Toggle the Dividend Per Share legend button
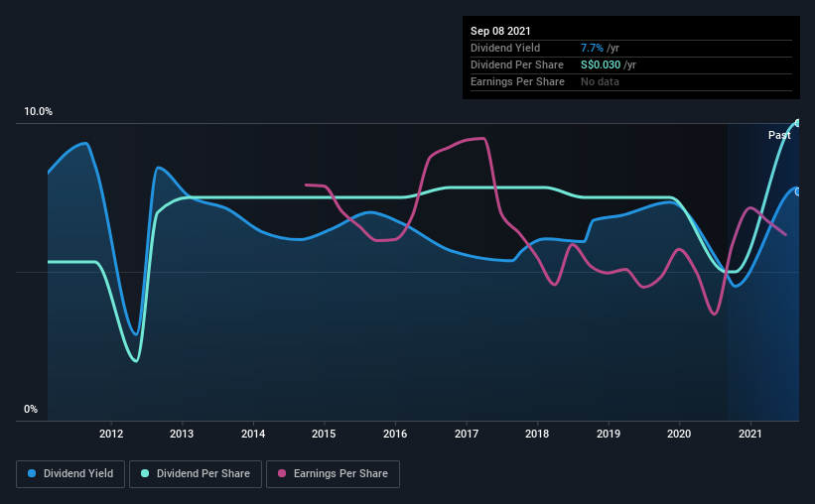 (x=196, y=474)
